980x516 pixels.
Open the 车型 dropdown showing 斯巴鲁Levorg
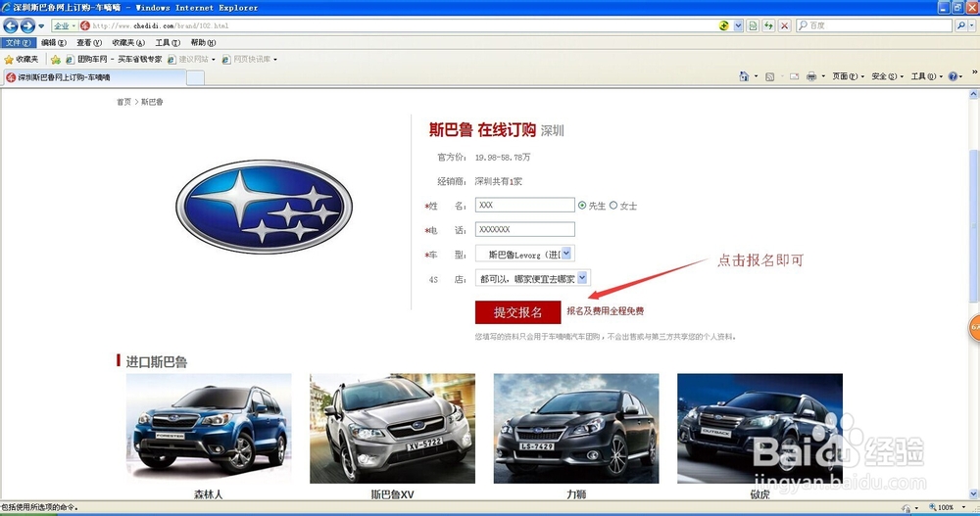524,254
